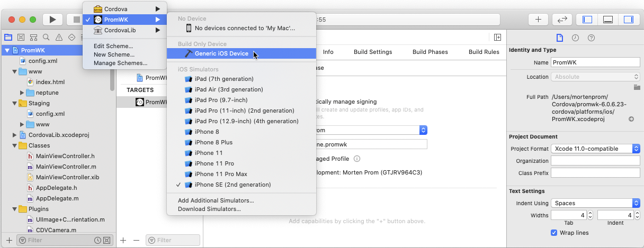Viewport: 644px width, 248px height.
Task: Open MainViewController.xib file
Action: 67,177
